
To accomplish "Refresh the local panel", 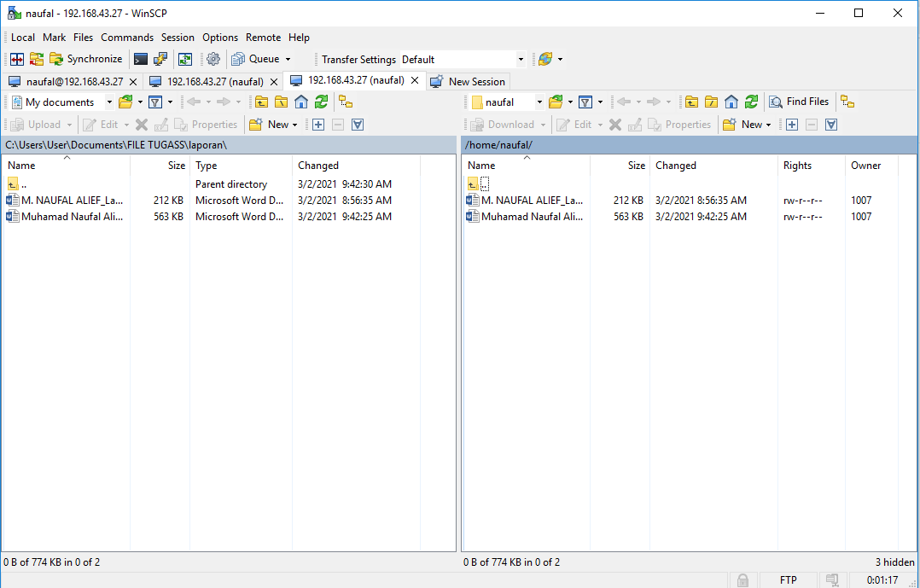I will point(321,102).
